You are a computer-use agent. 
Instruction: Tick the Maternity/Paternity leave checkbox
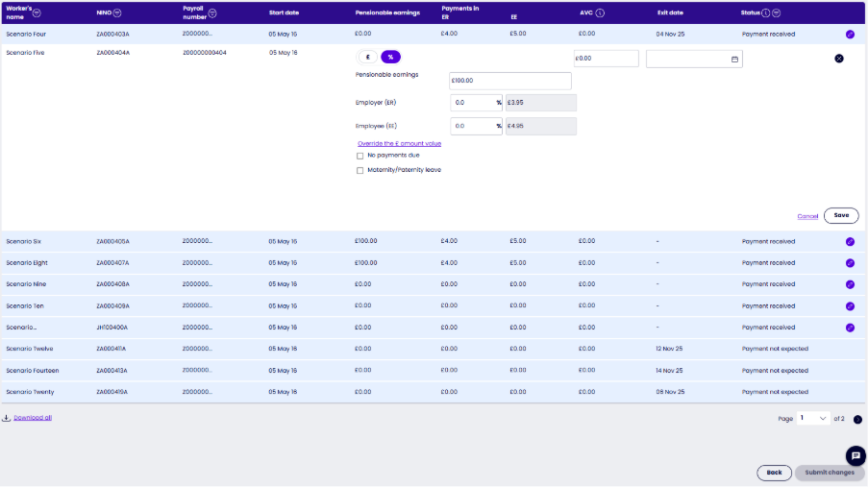(x=360, y=170)
